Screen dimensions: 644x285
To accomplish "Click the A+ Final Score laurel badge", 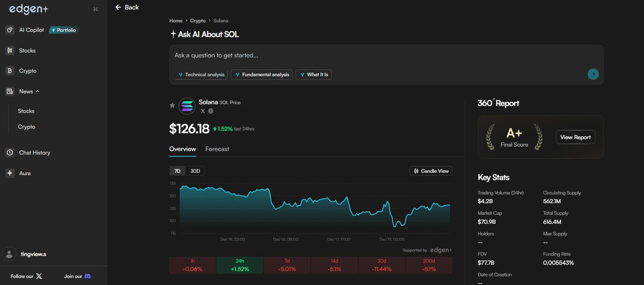I will 514,137.
